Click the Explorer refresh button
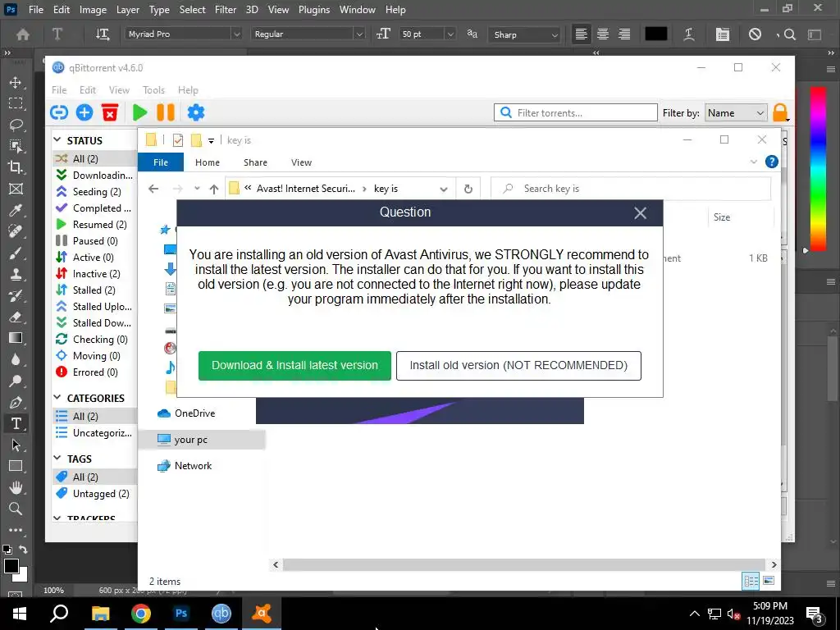Viewport: 840px width, 630px height. (x=468, y=189)
